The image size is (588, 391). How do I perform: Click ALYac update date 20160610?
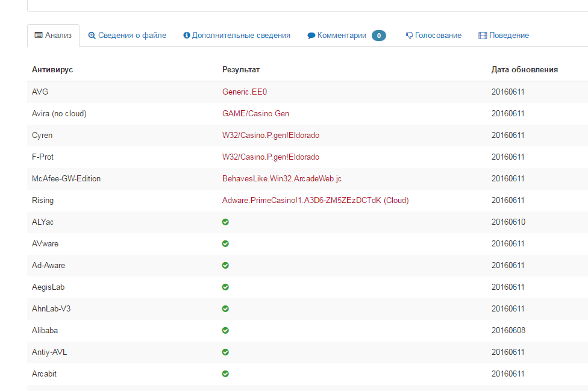click(x=508, y=222)
